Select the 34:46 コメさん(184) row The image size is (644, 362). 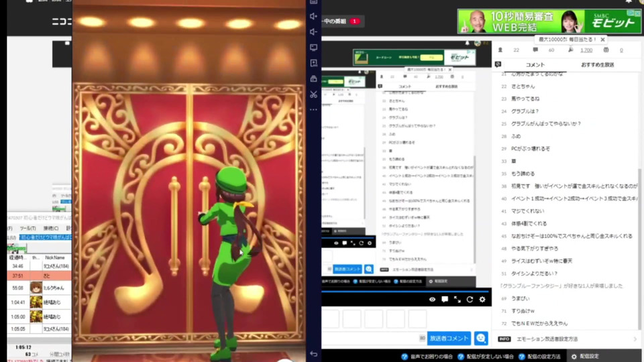pyautogui.click(x=40, y=266)
